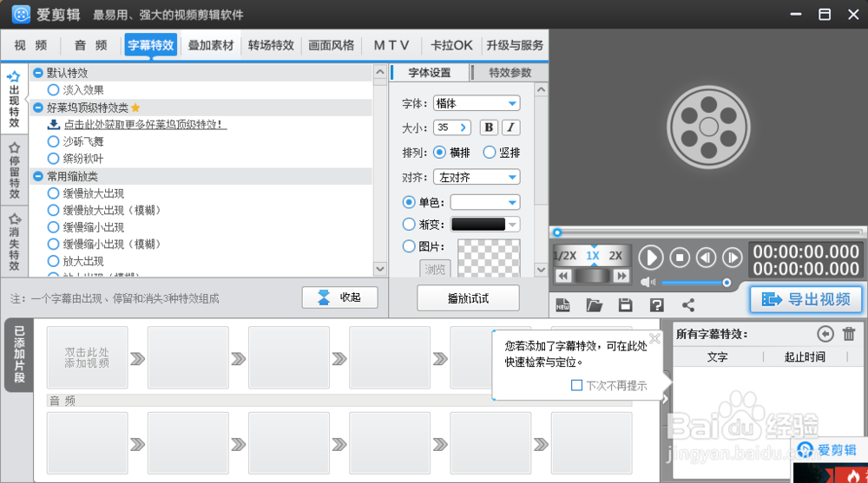Click the 收起 collapse button

(340, 297)
